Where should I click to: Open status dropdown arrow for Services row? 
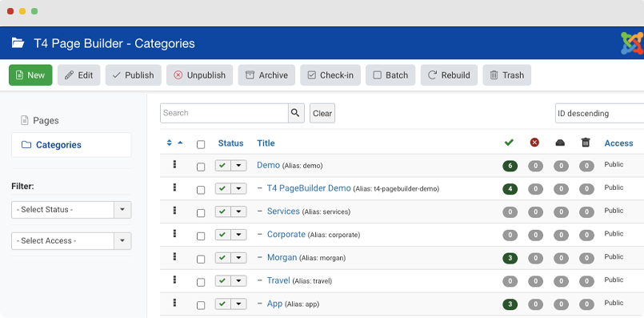point(238,211)
